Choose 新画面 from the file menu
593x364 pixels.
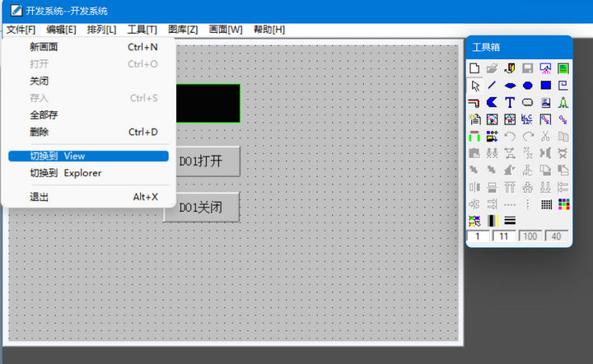click(x=44, y=47)
